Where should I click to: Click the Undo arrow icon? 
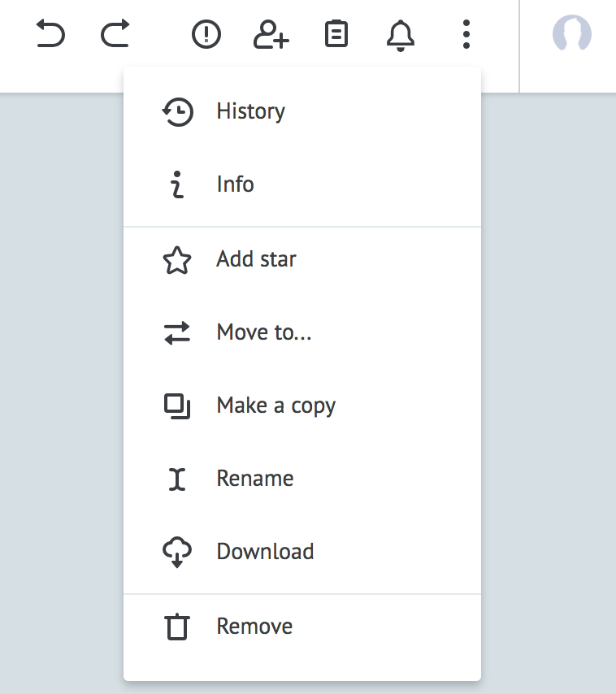[51, 34]
